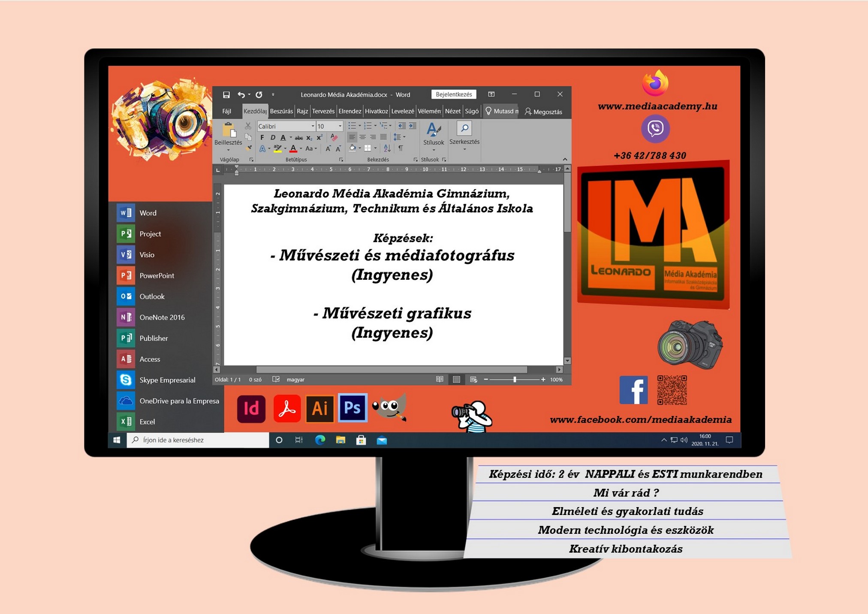Toggle italic with the D button
Viewport: 868px width, 614px height.
tap(272, 138)
